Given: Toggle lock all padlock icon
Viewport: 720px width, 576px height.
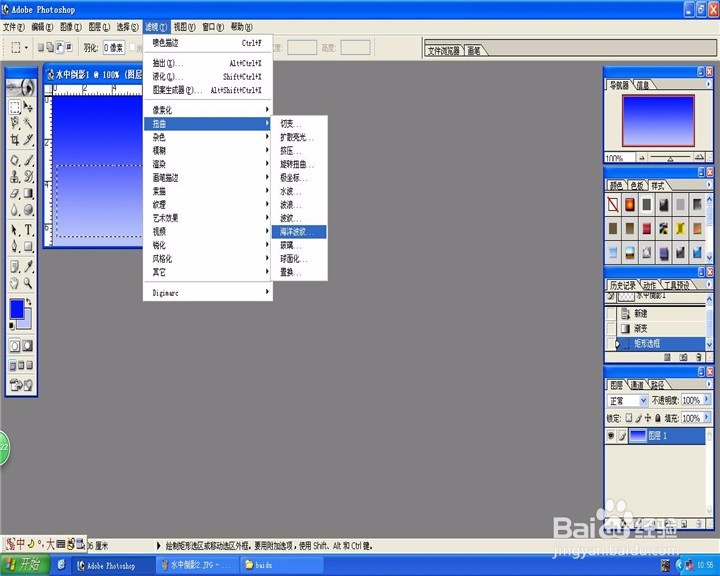Looking at the screenshot, I should click(x=657, y=418).
